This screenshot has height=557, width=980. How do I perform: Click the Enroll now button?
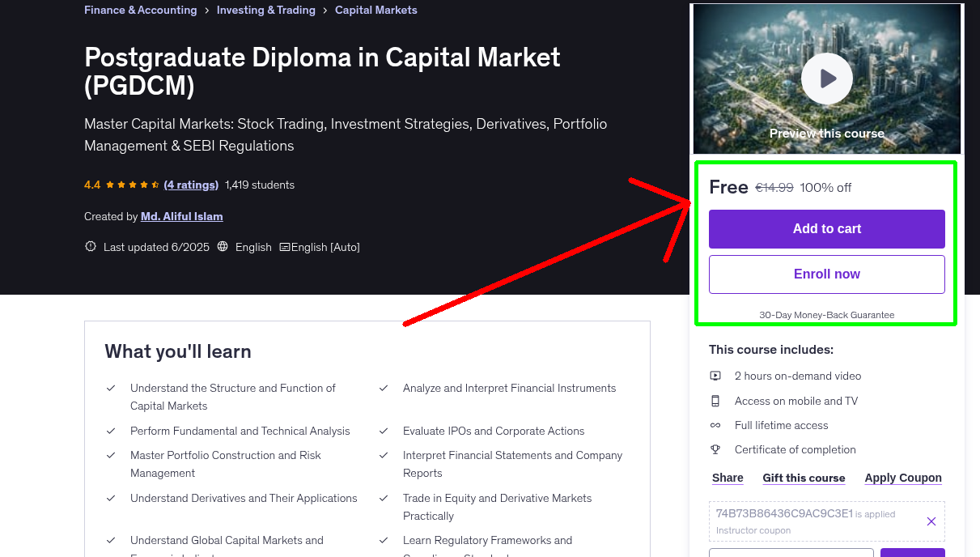coord(826,274)
